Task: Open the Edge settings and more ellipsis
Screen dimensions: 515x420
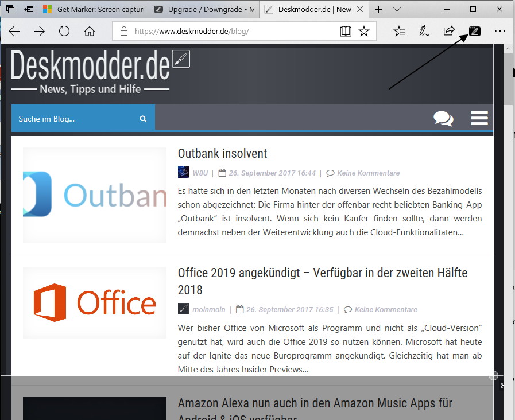Action: [x=500, y=31]
